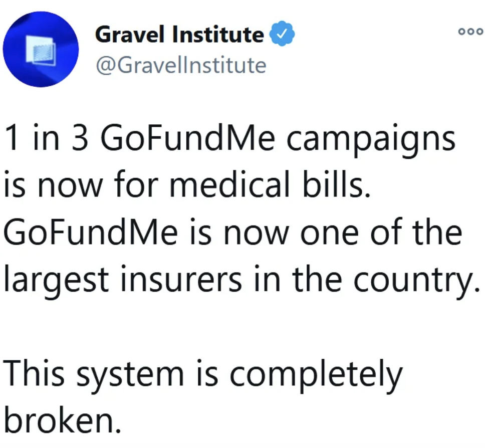The image size is (485, 448).
Task: Select the verified checkmark next to the name
Action: coord(282,33)
